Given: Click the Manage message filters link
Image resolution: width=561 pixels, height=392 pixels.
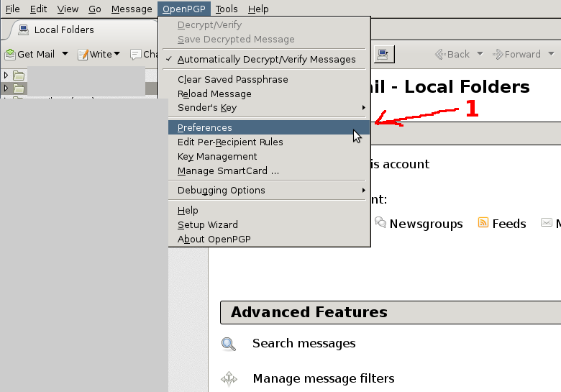Looking at the screenshot, I should pos(324,378).
